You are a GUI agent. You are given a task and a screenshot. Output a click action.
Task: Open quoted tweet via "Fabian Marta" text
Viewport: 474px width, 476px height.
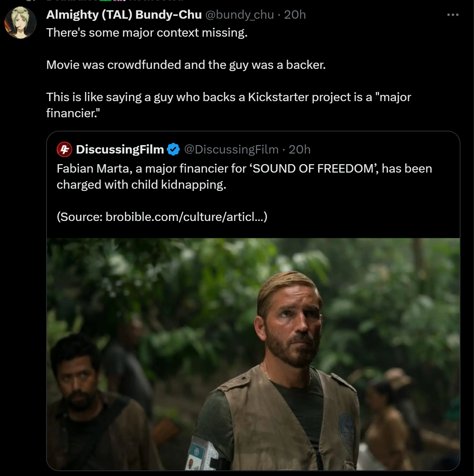93,169
